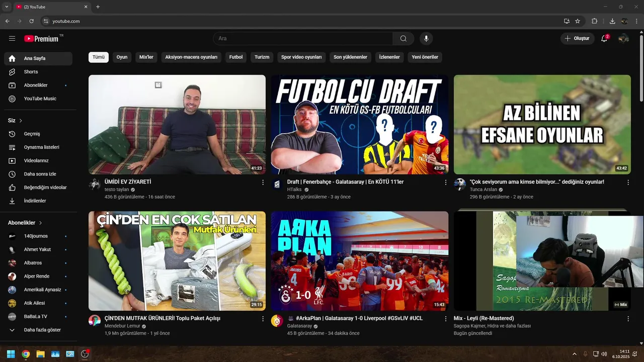
Task: Open Chrome tab search dropdown
Action: click(7, 7)
